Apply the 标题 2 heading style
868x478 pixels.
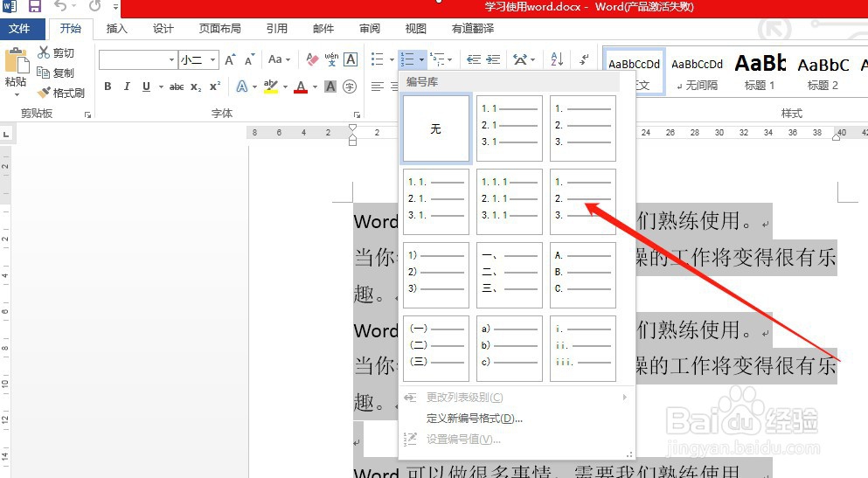823,73
